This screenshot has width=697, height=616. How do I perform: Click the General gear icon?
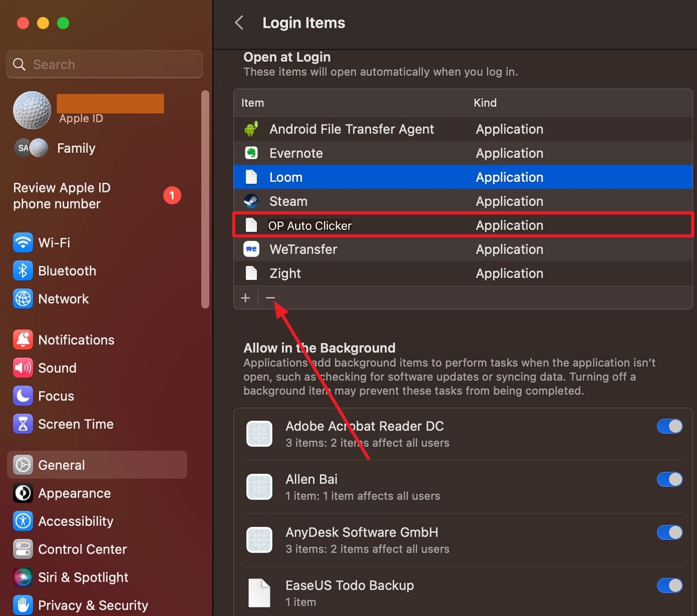pos(23,465)
